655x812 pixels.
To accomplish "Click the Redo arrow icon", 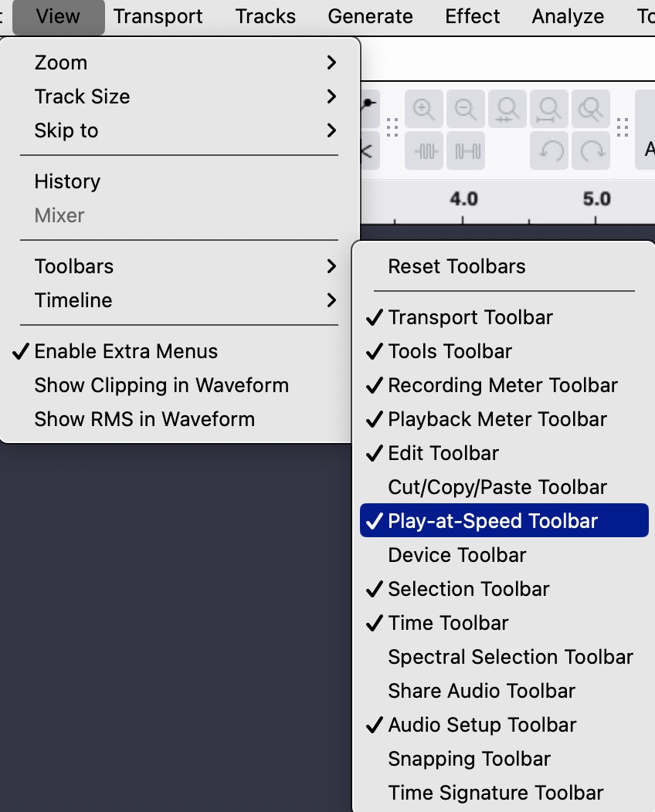I will coord(591,151).
